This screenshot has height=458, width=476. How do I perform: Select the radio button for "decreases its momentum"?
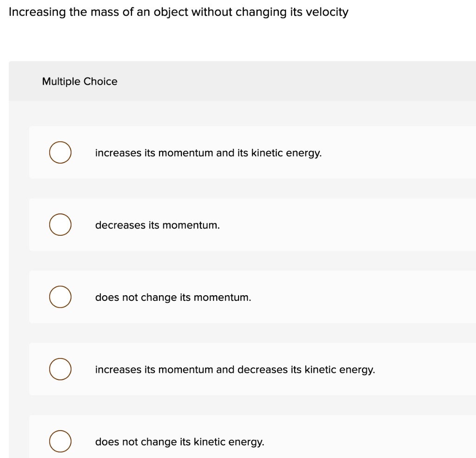coord(60,225)
